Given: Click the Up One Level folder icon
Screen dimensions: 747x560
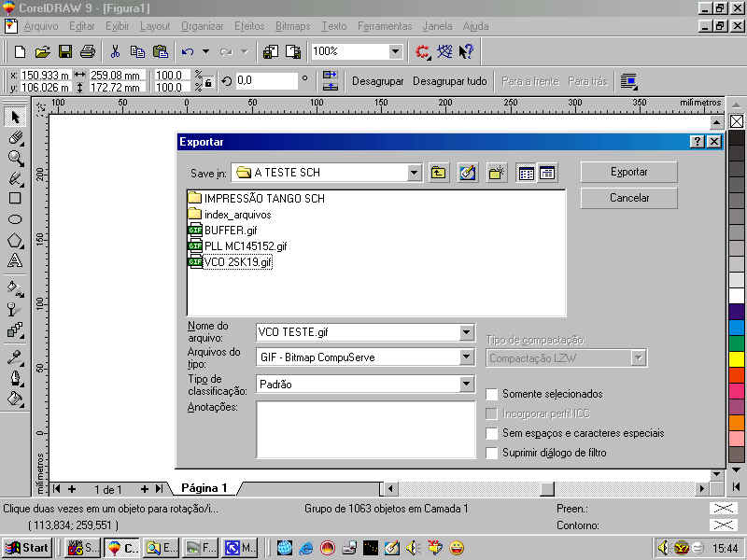Looking at the screenshot, I should 439,173.
